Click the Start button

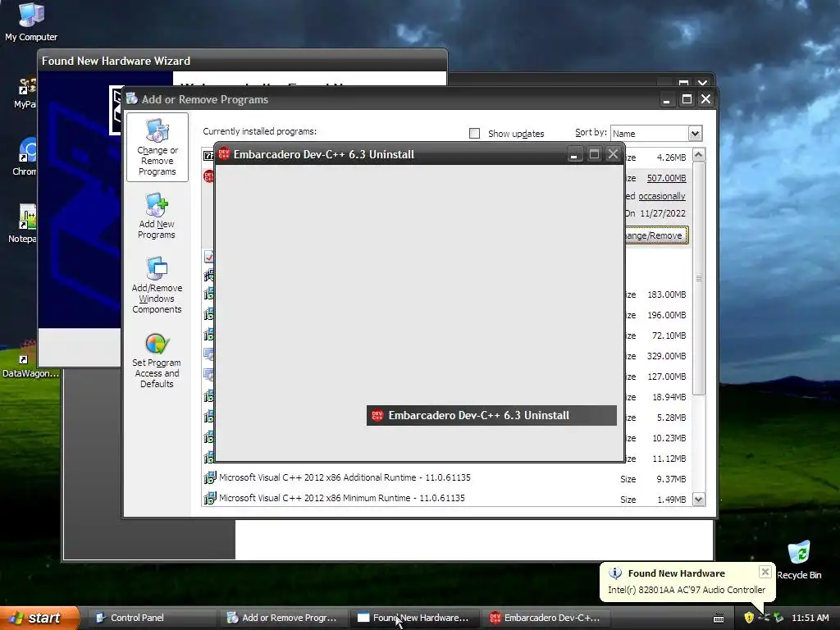(39, 618)
